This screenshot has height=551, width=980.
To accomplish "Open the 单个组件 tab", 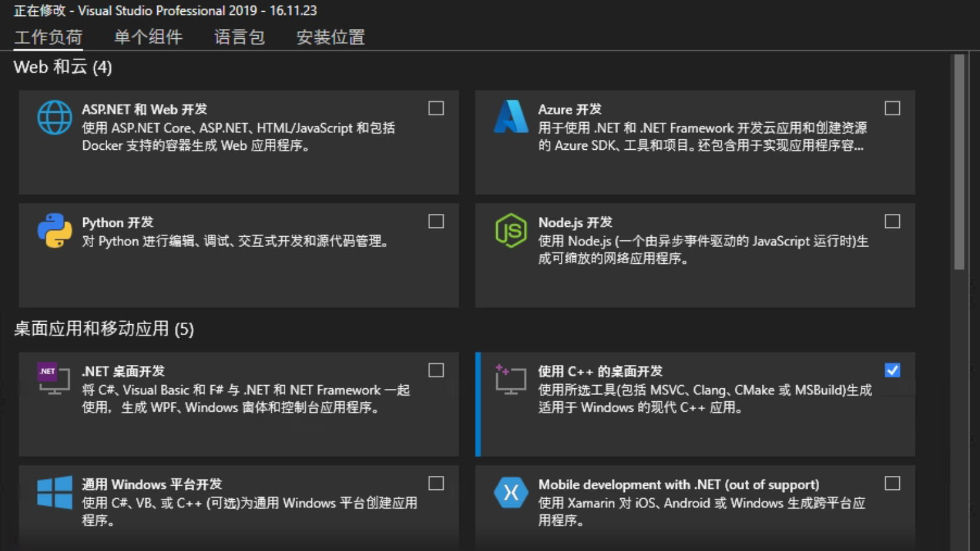I will [149, 38].
